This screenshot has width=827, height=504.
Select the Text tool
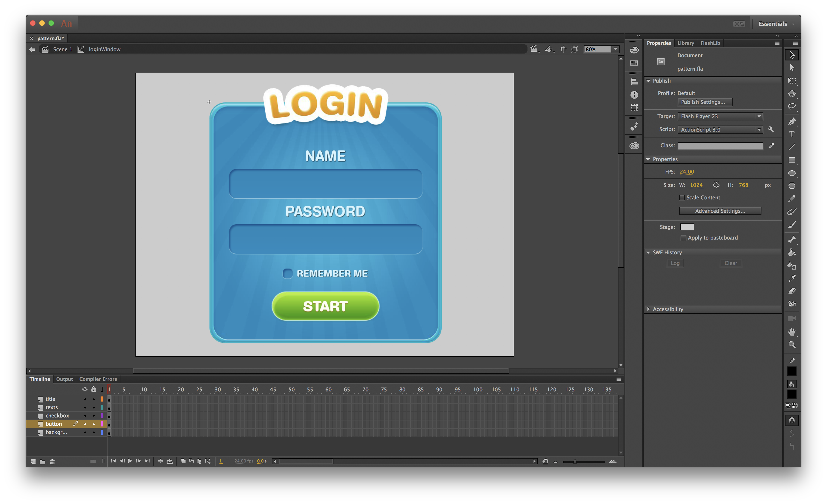click(791, 134)
